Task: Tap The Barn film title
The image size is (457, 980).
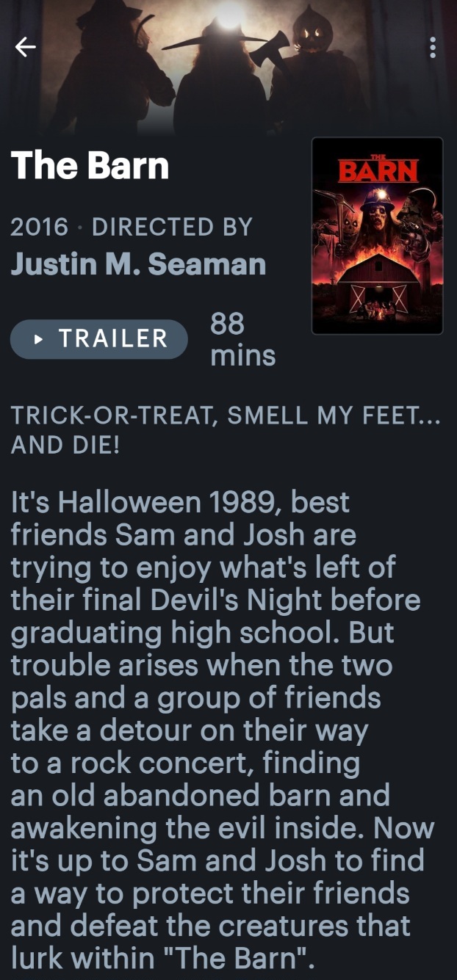Action: click(x=90, y=166)
